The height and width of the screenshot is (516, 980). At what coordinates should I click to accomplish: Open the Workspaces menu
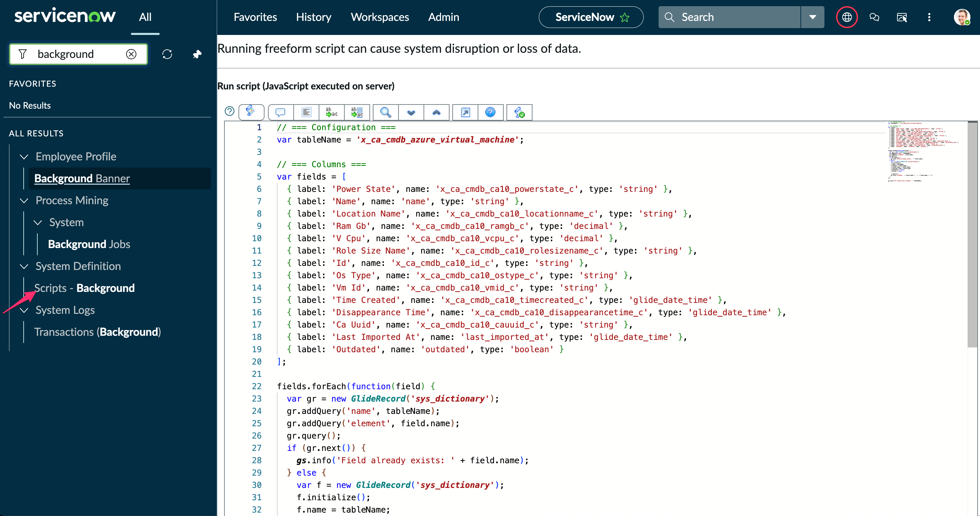(x=380, y=17)
